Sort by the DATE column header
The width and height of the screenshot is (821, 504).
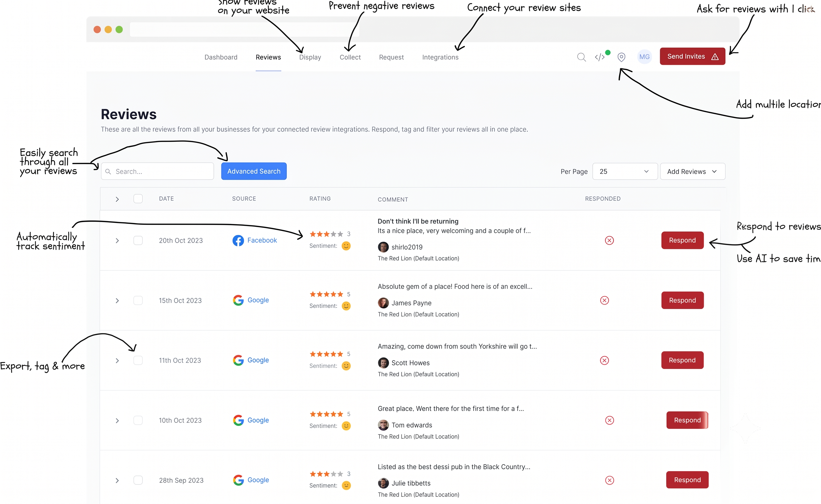[166, 199]
